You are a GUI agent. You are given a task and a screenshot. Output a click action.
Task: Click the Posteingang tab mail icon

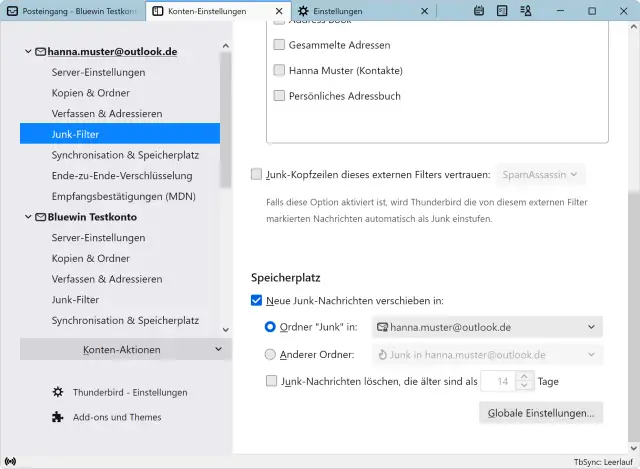[x=13, y=11]
